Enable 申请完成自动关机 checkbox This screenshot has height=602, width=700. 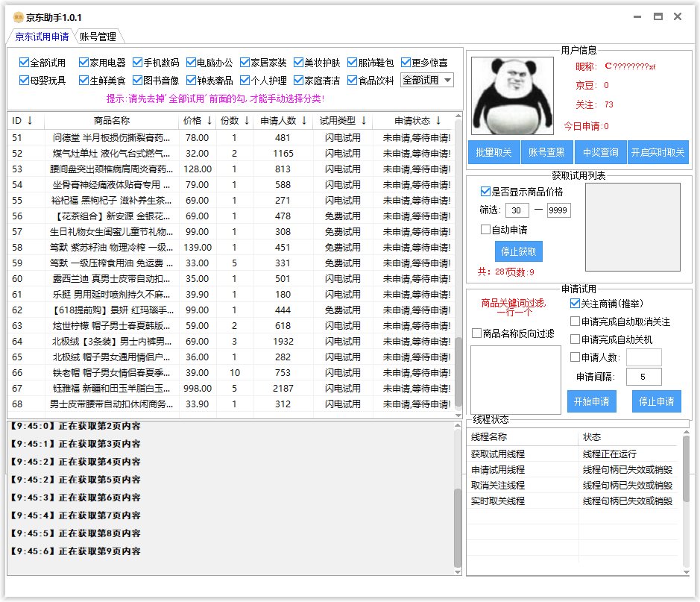pos(575,339)
